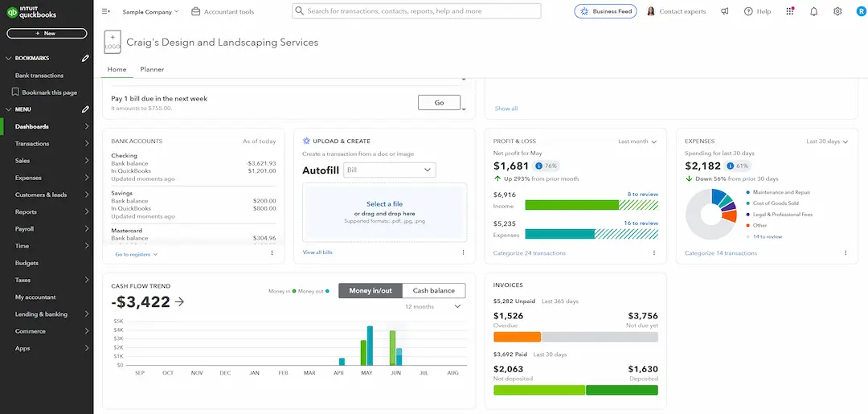868x414 pixels.
Task: Open the apps grid icon
Action: click(790, 11)
